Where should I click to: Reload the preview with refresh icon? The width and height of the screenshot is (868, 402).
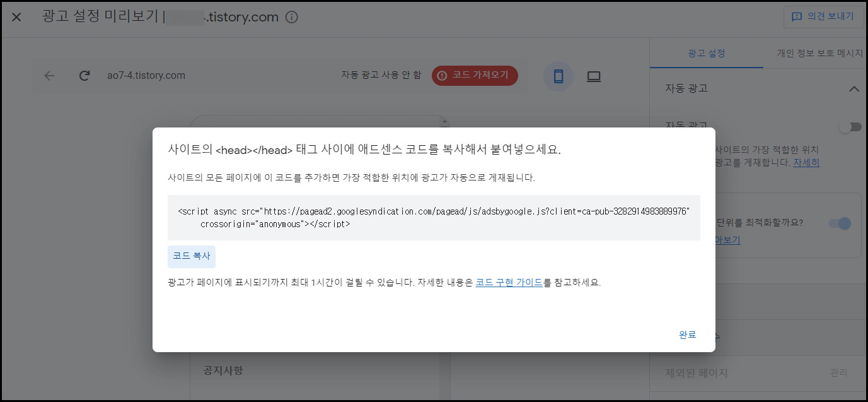click(84, 76)
